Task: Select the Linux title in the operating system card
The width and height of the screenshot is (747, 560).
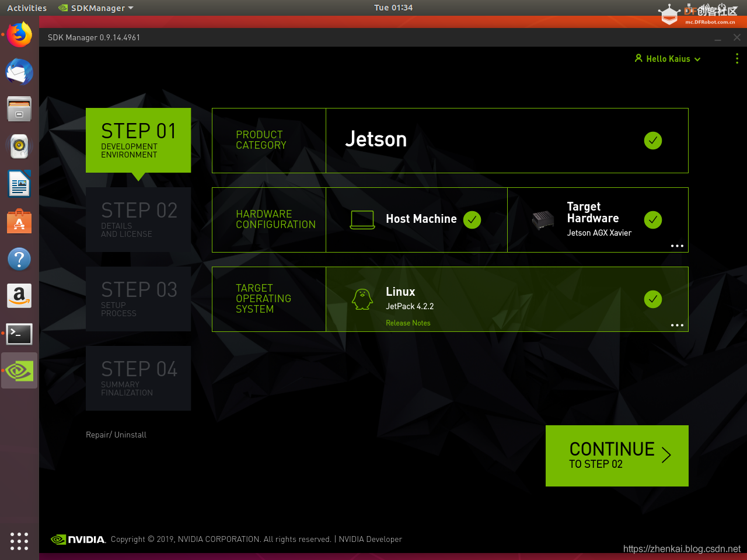Action: (x=400, y=292)
